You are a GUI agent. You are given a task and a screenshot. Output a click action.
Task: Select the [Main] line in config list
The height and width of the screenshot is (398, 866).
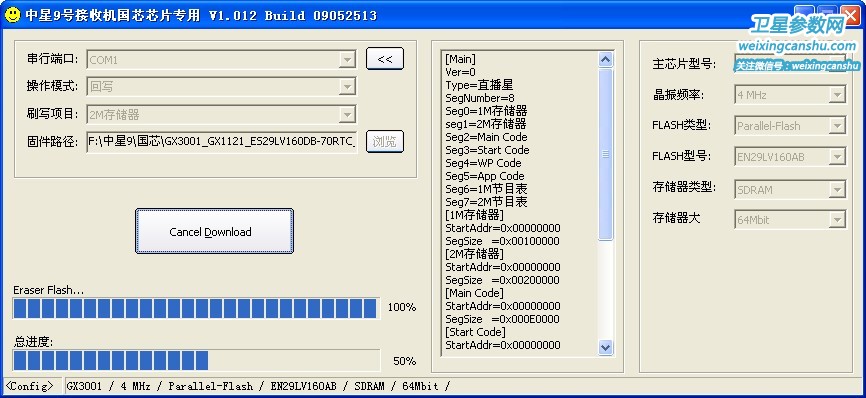pyautogui.click(x=460, y=59)
